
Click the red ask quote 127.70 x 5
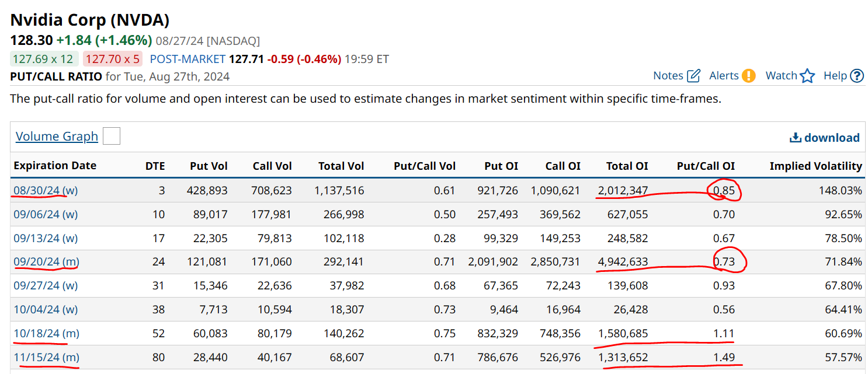tap(112, 59)
